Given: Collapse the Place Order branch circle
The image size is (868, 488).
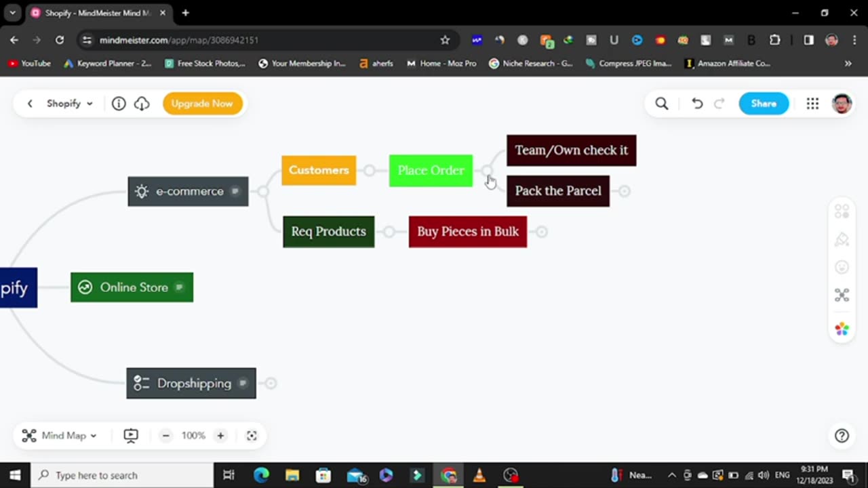Looking at the screenshot, I should (486, 171).
